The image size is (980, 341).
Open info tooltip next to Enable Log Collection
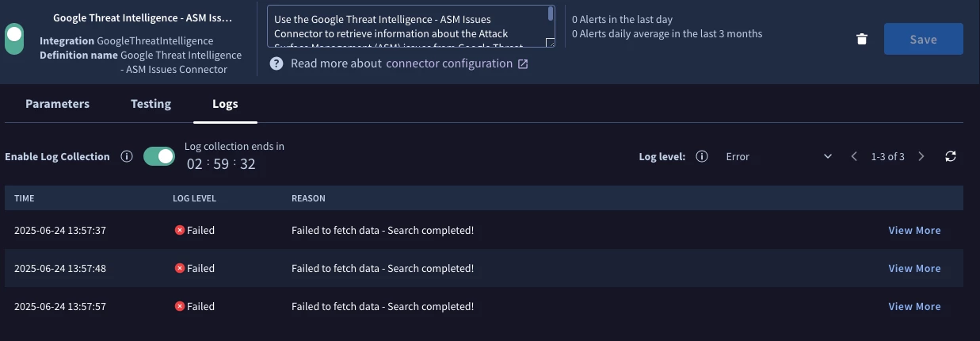[126, 156]
